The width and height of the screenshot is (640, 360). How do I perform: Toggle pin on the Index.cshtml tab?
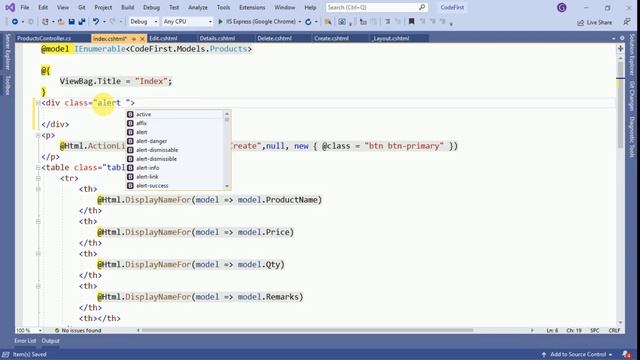click(134, 39)
